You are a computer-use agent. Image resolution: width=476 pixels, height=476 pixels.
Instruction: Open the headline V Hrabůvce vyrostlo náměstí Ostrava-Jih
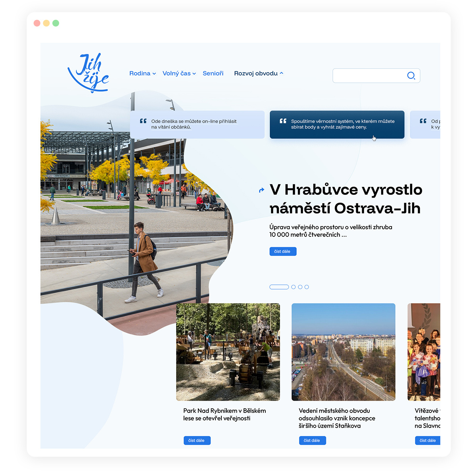tap(346, 199)
